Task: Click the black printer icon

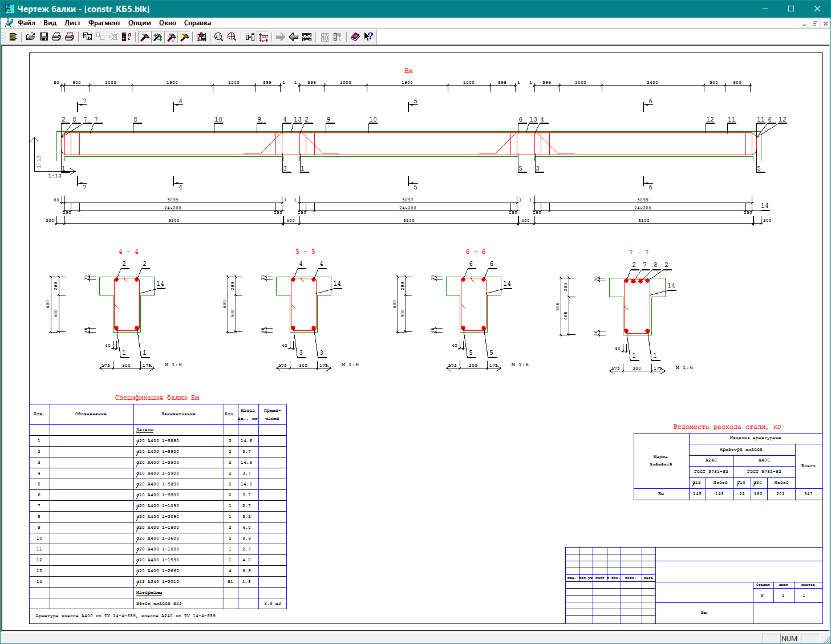Action: 56,37
